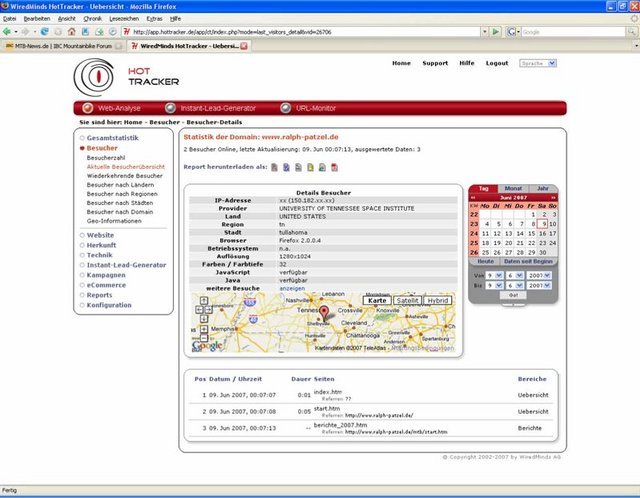Click the third (gray) report download icon

(x=298, y=167)
